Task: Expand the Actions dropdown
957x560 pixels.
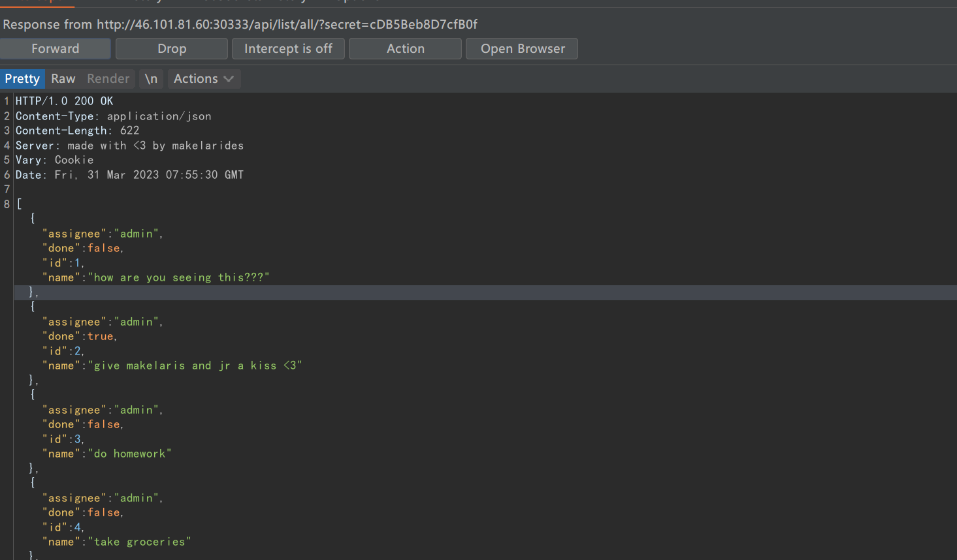Action: tap(204, 79)
